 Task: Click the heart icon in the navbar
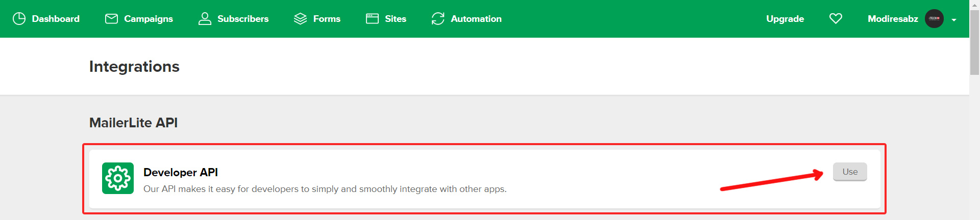(836, 19)
